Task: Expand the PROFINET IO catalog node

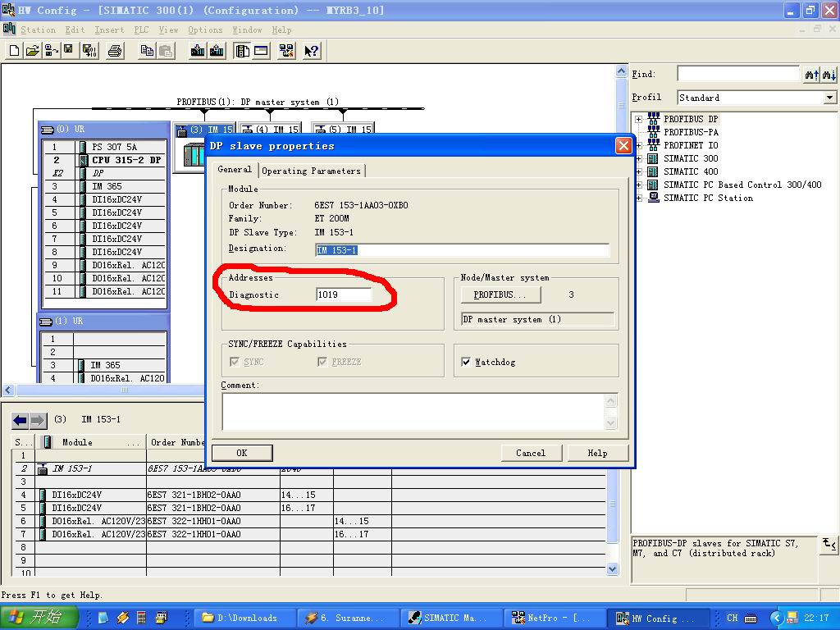Action: tap(638, 145)
